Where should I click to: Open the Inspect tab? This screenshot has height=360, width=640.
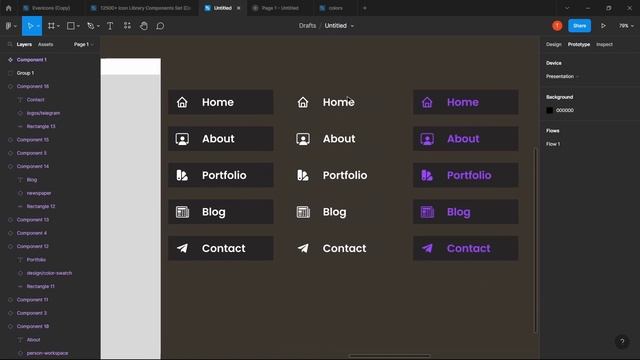coord(604,44)
